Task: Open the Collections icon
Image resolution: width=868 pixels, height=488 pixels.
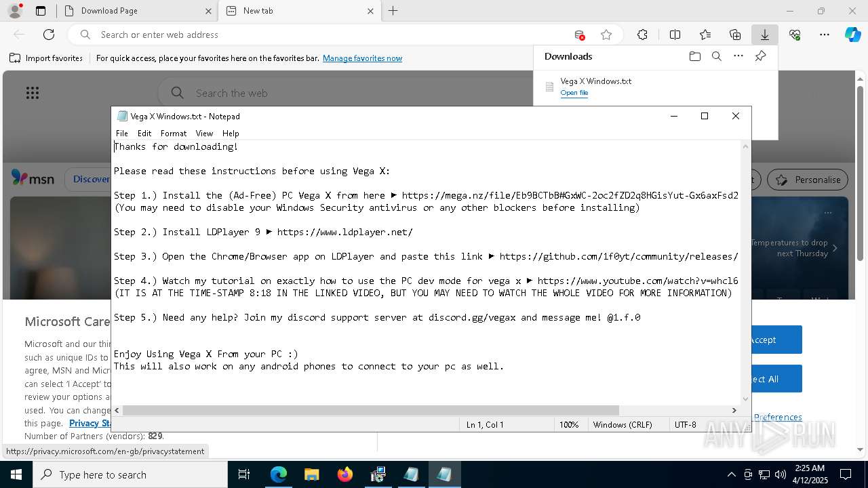Action: (735, 35)
